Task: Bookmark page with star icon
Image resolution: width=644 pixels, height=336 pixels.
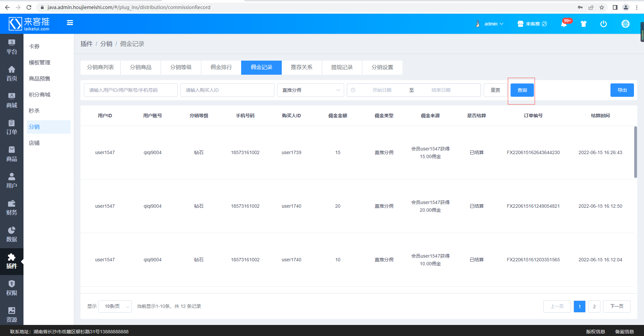Action: [x=602, y=7]
